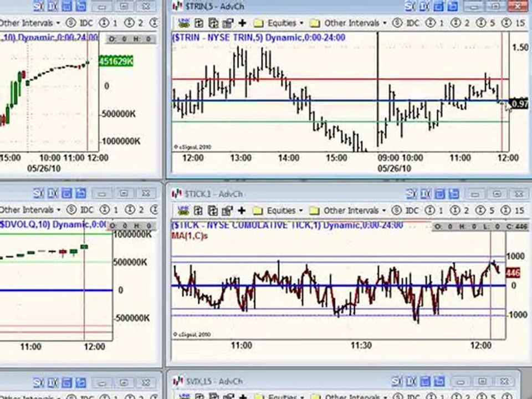Open the $TRIN window's chart icon menu
This screenshot has height=399, width=532.
pyautogui.click(x=176, y=6)
